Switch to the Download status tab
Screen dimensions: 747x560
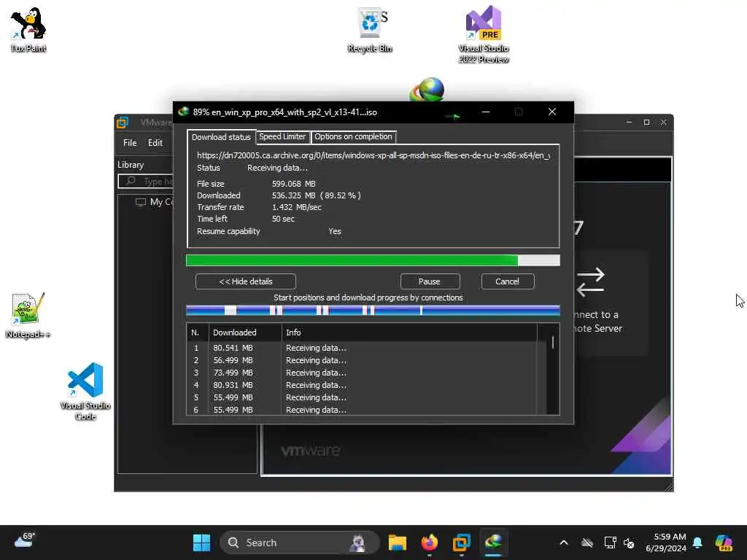[221, 137]
